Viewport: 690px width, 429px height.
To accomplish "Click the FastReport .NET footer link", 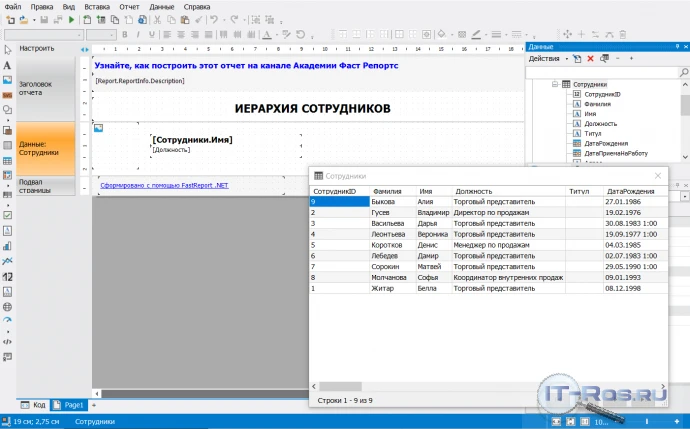I will (164, 185).
